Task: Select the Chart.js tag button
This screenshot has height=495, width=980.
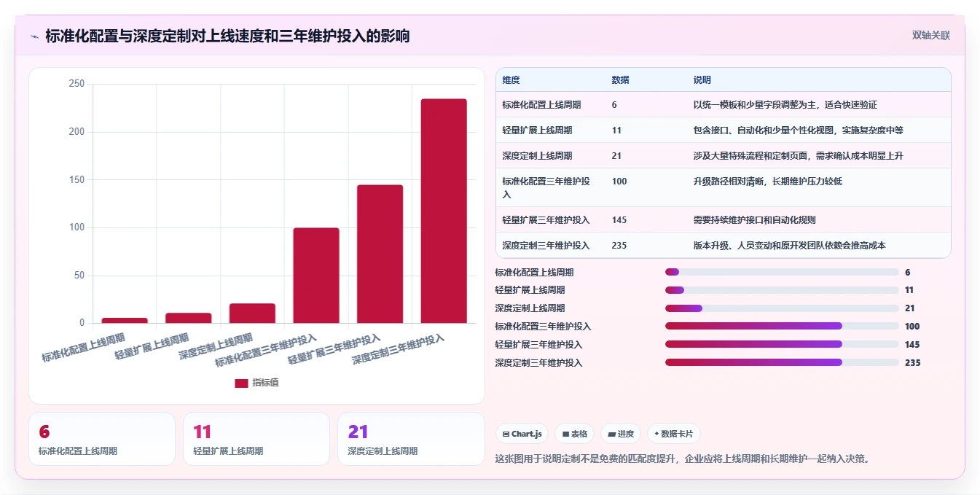Action: tap(522, 434)
